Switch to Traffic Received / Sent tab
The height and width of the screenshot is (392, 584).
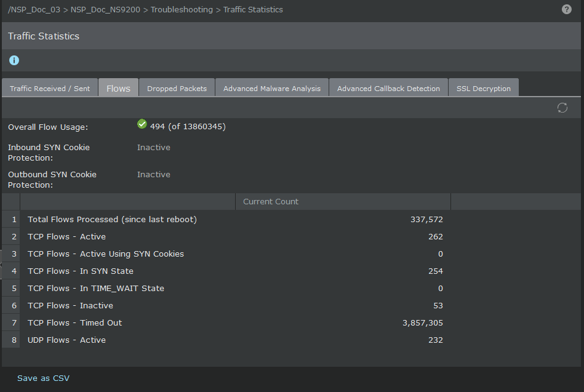(50, 89)
